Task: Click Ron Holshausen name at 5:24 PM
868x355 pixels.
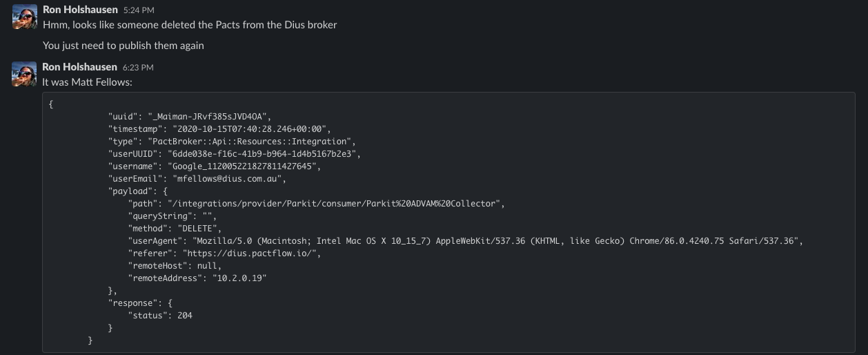Action: (x=80, y=10)
